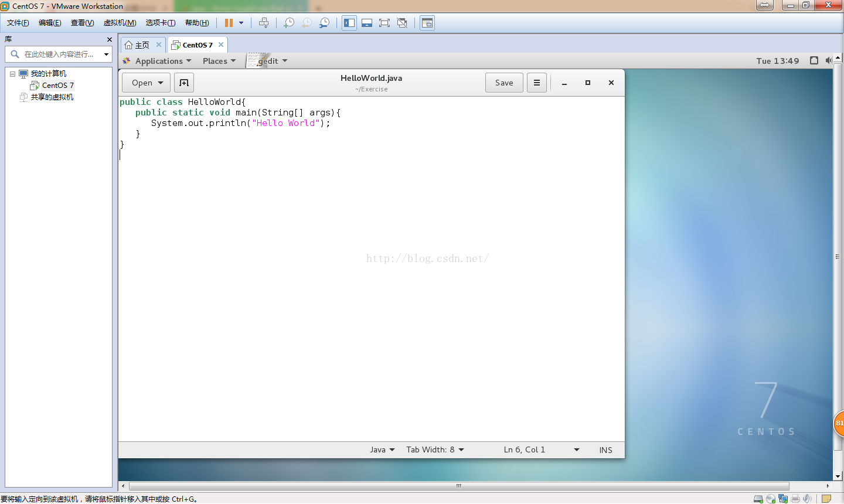This screenshot has width=844, height=504.
Task: Open the gedit hamburger menu
Action: tap(537, 83)
